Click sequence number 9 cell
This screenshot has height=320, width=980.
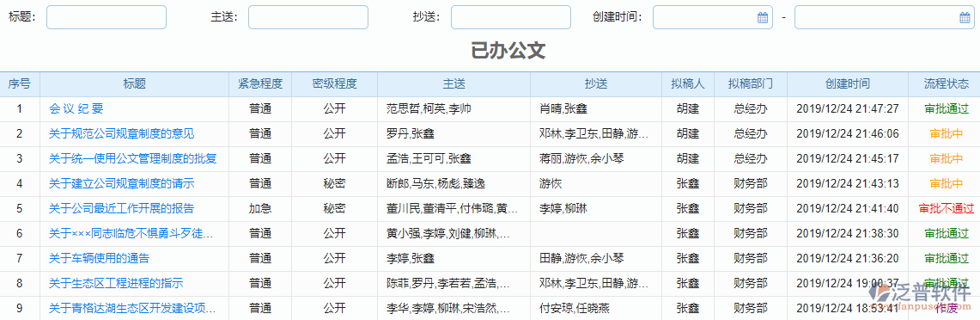20,309
